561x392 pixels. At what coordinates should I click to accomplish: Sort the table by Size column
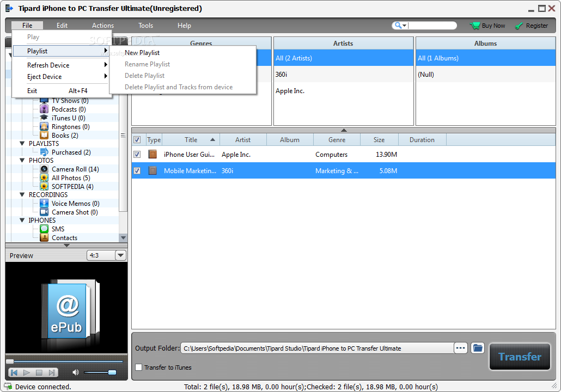point(379,139)
